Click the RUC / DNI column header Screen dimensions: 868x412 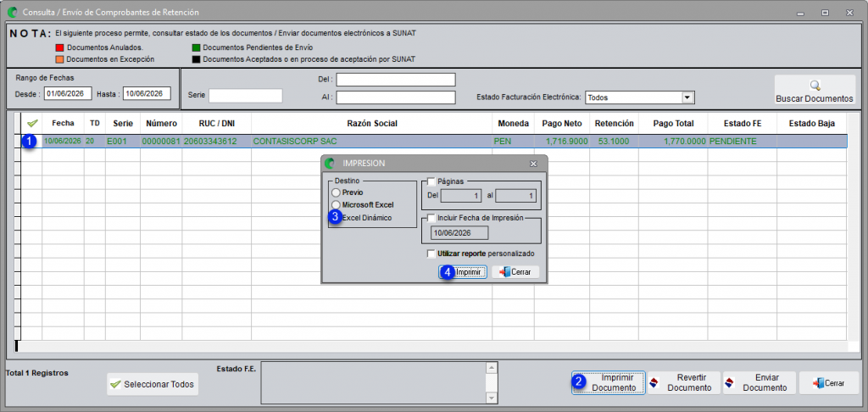pos(216,124)
